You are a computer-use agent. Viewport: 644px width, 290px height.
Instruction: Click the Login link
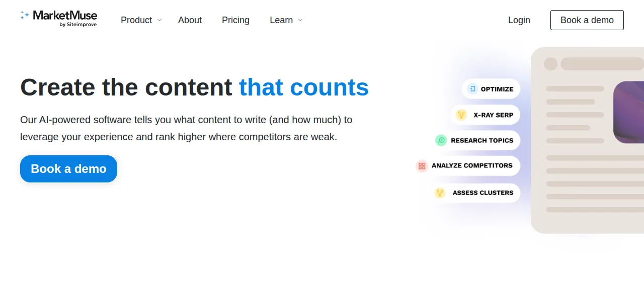[519, 20]
